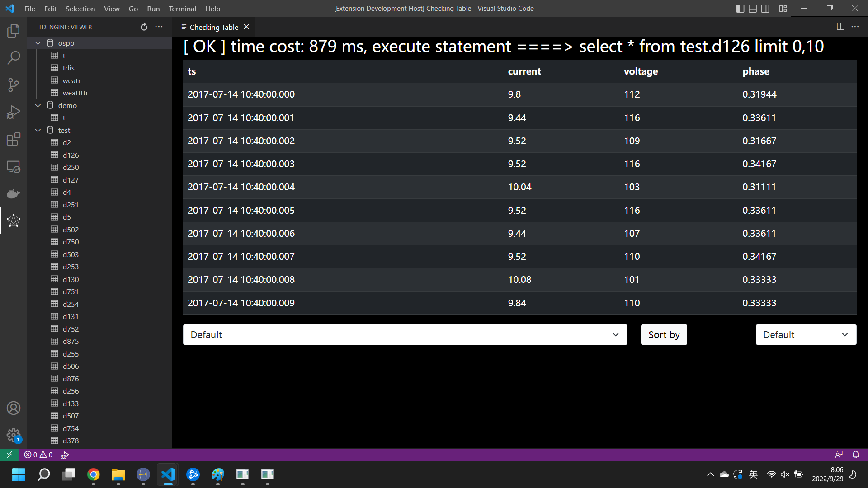Refresh the TDengine viewer tree
This screenshot has height=488, width=868.
(144, 27)
